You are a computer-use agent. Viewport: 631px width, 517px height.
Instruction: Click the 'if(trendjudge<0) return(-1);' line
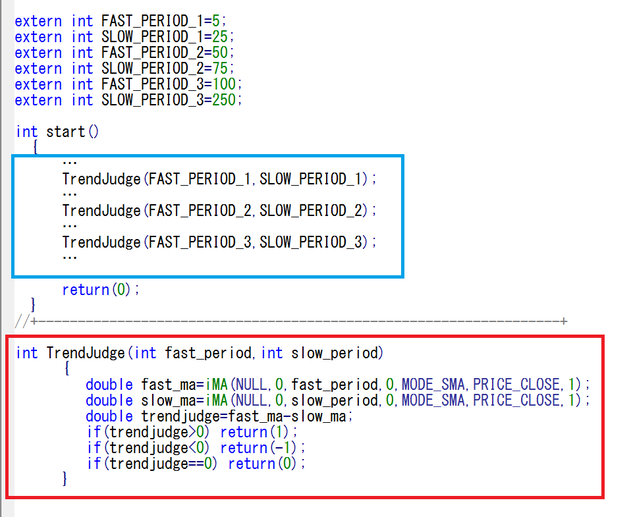[x=196, y=448]
